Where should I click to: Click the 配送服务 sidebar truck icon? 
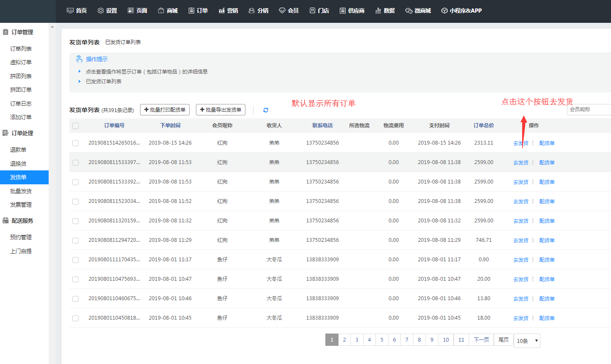(6, 221)
